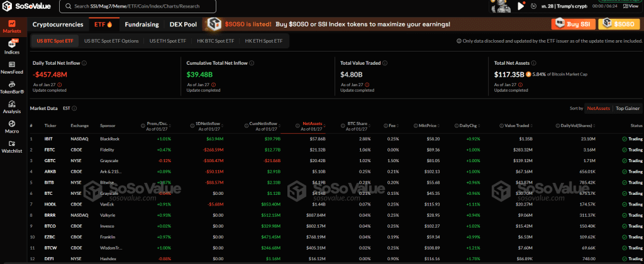Click info icon next to Market Data EST
This screenshot has width=644, height=264.
point(74,108)
